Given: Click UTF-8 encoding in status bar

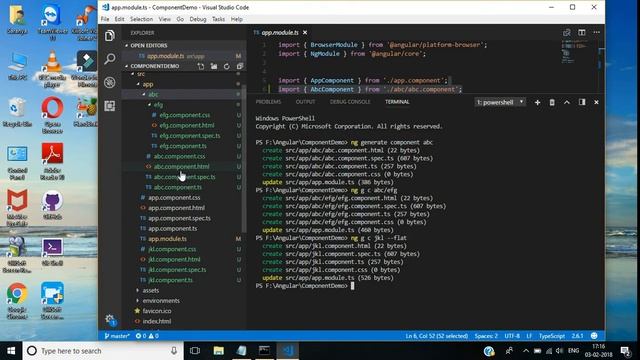Looking at the screenshot, I should 512,336.
